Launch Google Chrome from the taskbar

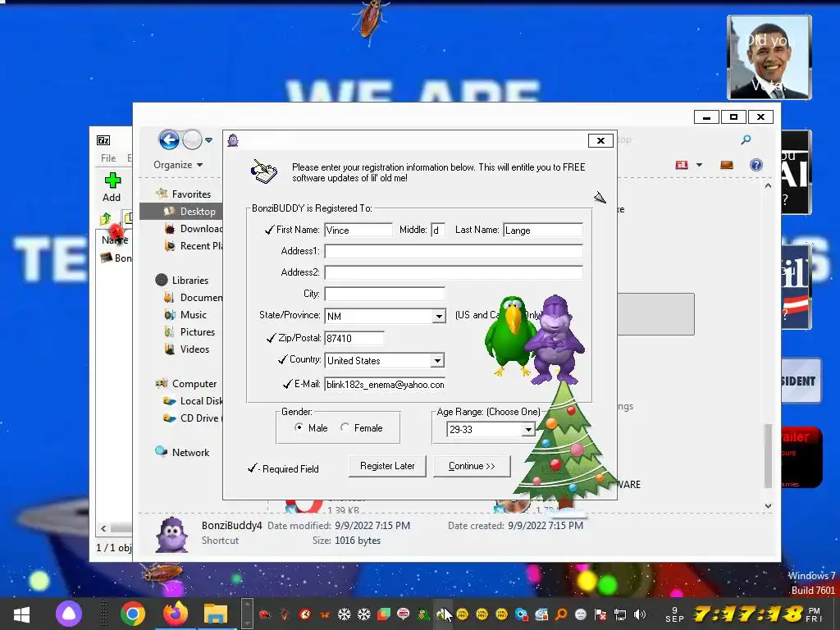tap(132, 614)
